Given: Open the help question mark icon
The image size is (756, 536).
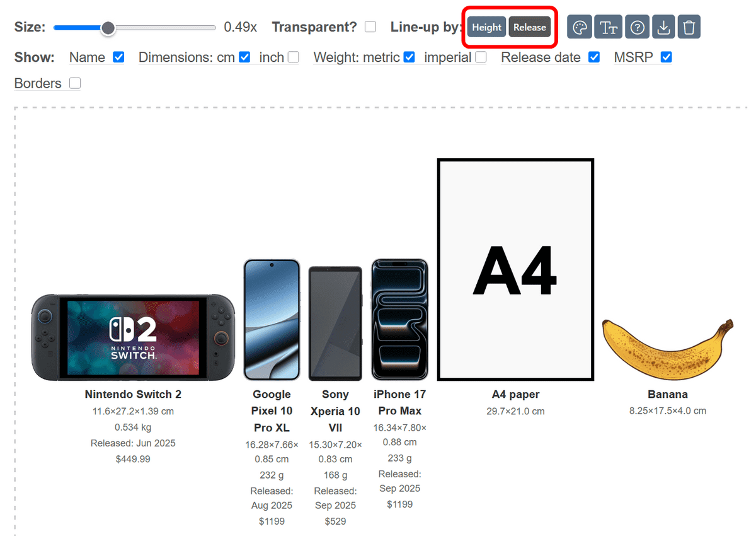Looking at the screenshot, I should point(638,27).
